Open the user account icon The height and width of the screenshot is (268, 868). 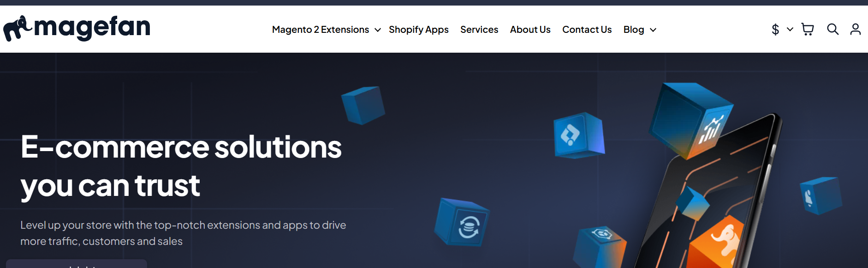[x=856, y=30]
